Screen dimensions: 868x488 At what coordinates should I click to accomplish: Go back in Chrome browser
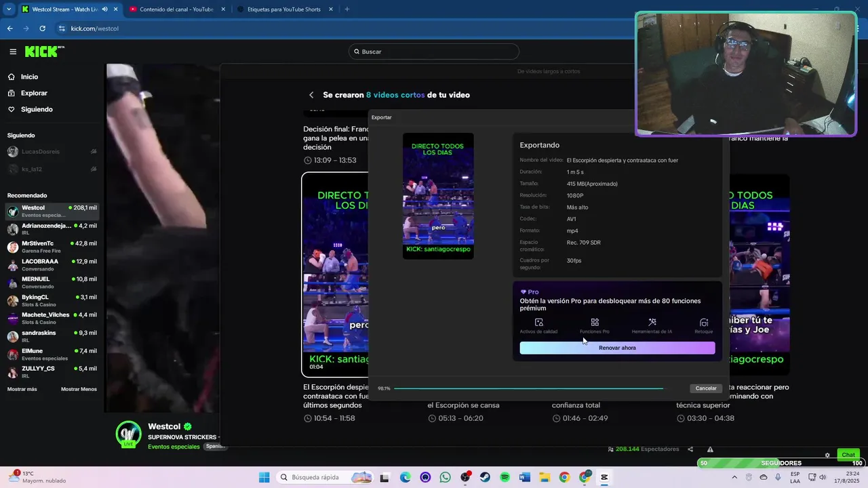point(9,28)
